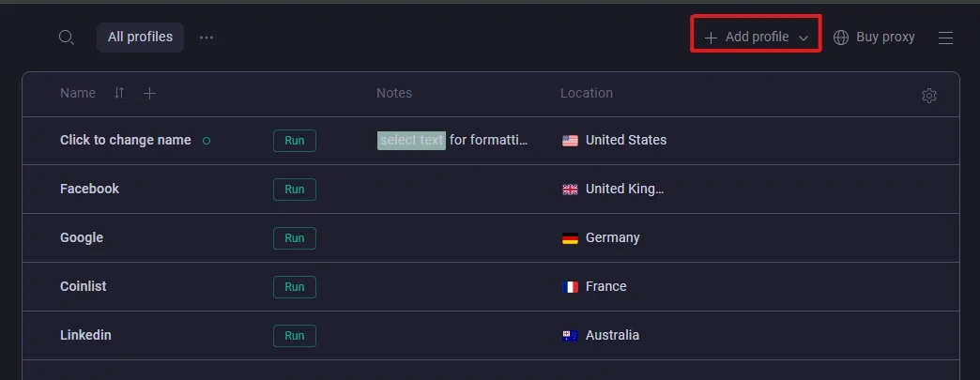Click the Name column sort arrows icon
The width and height of the screenshot is (980, 380).
click(x=119, y=93)
